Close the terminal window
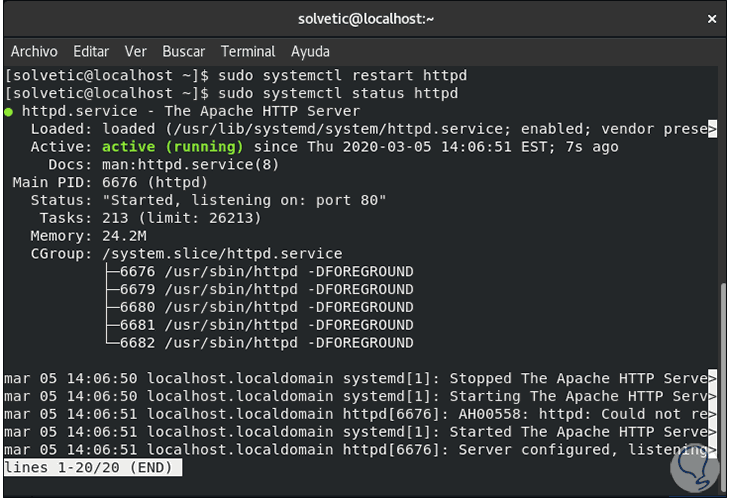Viewport: 731px width, 498px height. [712, 19]
